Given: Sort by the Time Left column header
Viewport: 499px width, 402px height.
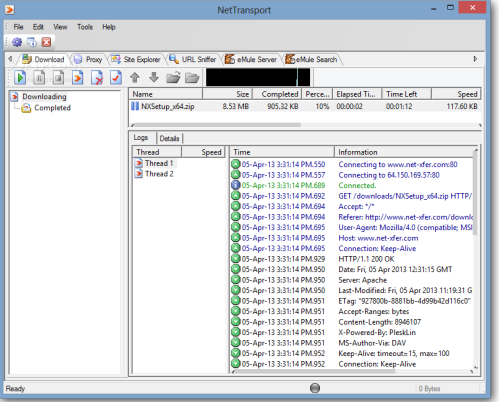Looking at the screenshot, I should coord(407,94).
